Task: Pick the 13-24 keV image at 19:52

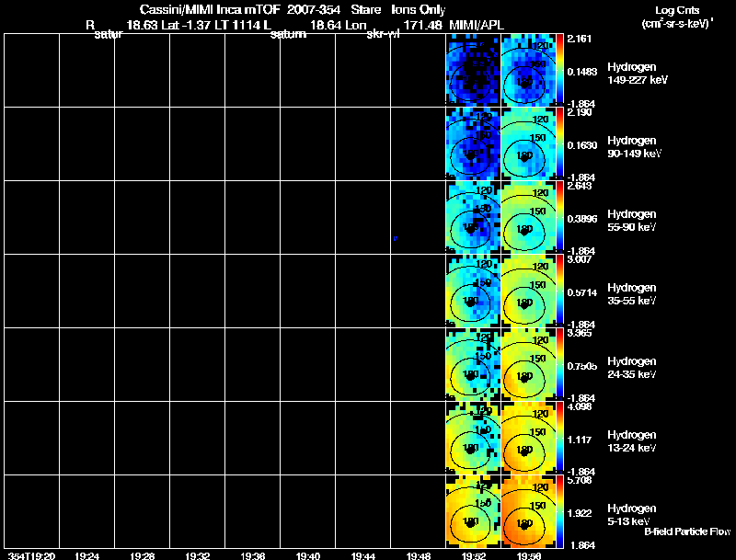Action: pos(473,438)
